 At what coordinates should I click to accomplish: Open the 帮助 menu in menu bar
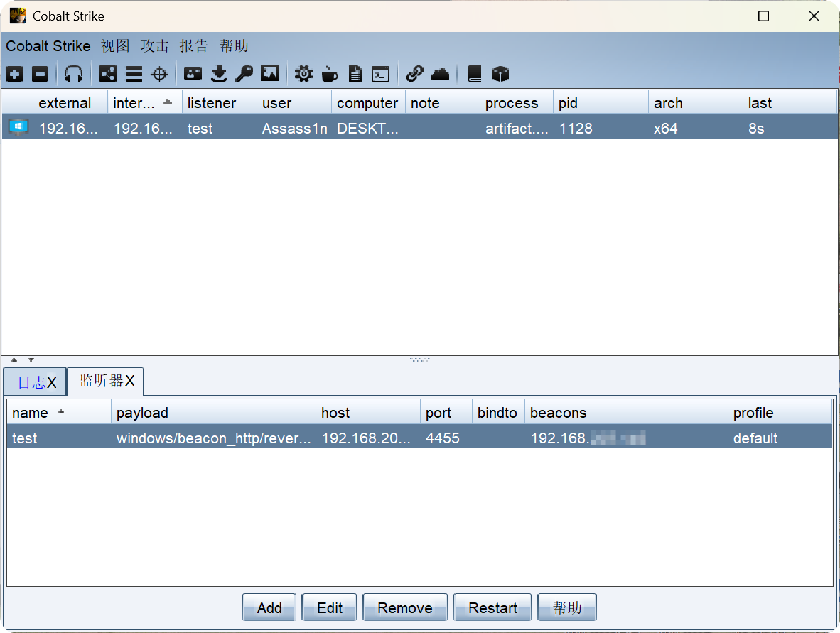point(234,46)
